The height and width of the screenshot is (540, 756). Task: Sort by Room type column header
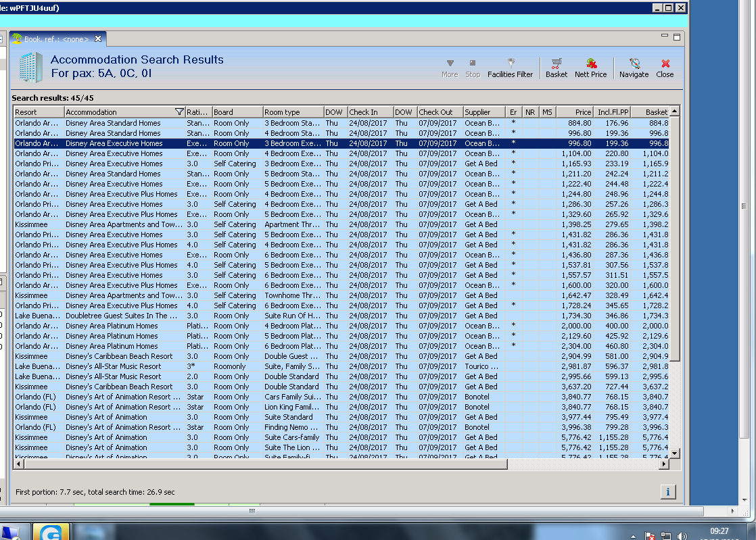(293, 112)
